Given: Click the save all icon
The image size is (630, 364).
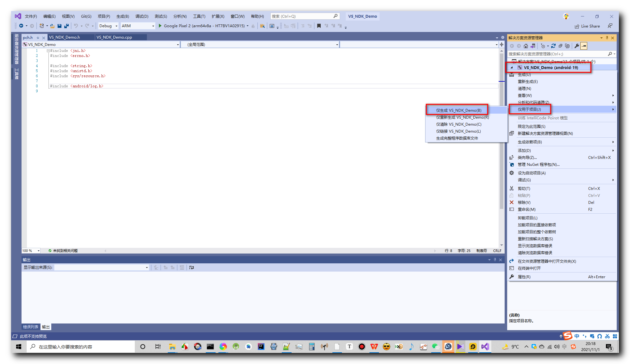Looking at the screenshot, I should tap(66, 26).
